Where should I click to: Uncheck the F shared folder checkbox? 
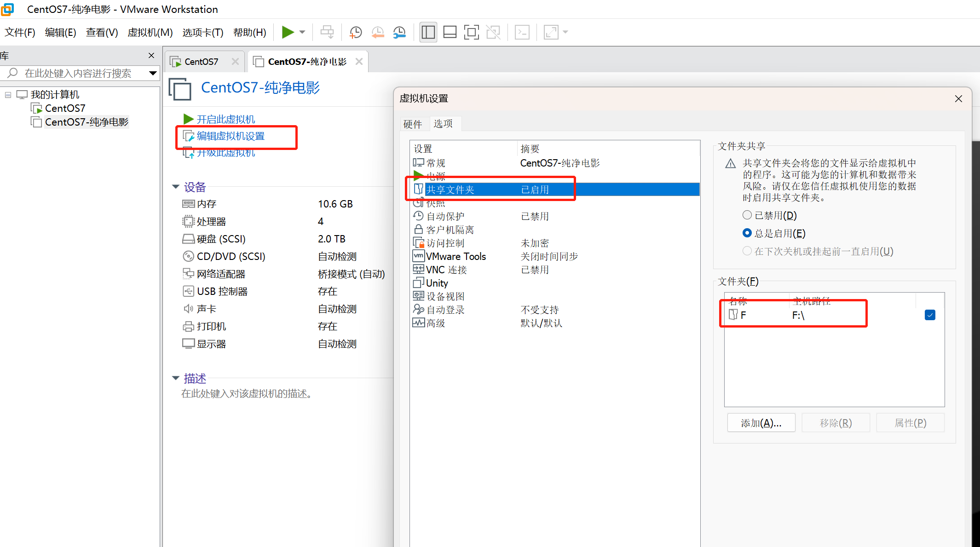(x=930, y=315)
